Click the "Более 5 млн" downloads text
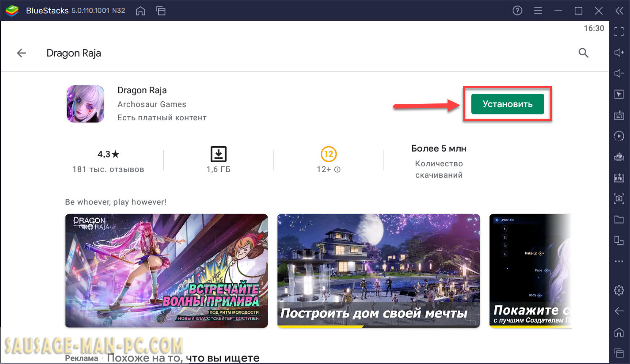Image resolution: width=630 pixels, height=364 pixels. (x=439, y=149)
